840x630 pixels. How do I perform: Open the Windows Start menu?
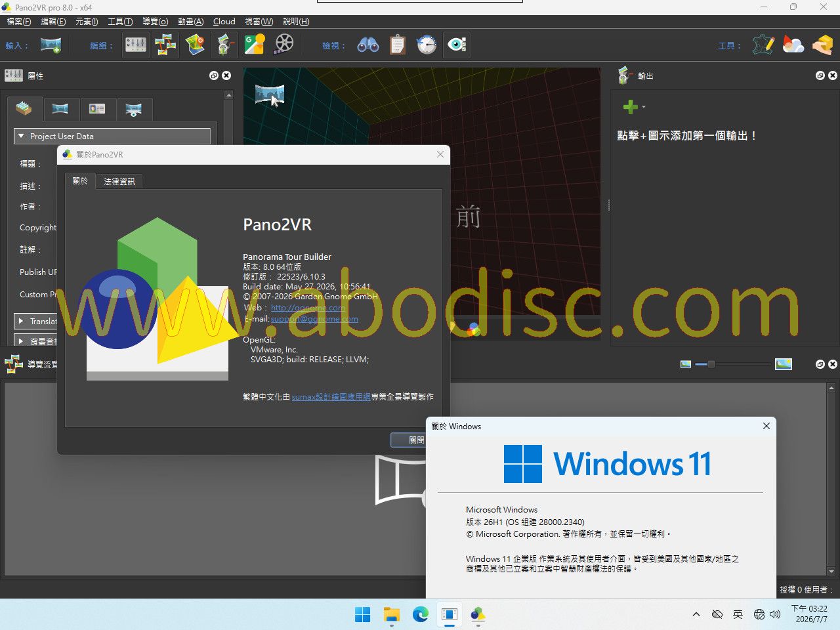[362, 614]
